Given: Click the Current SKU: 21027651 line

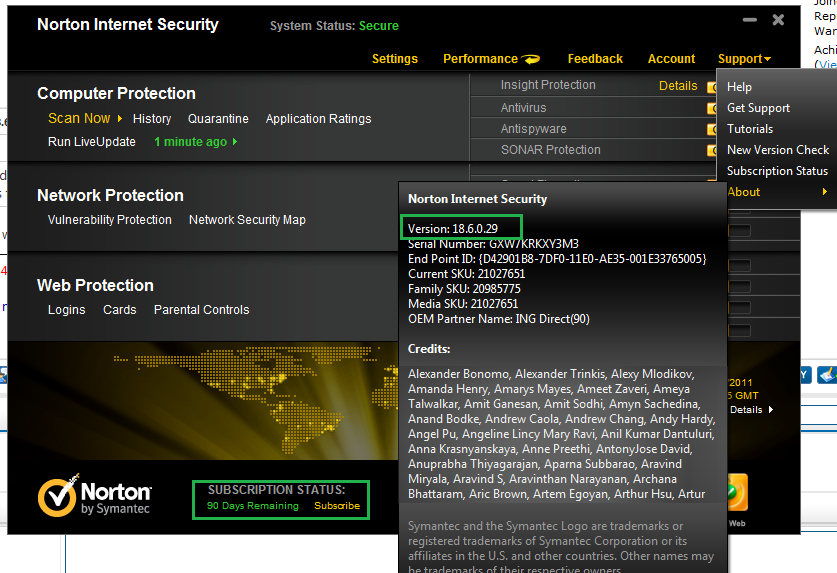Looking at the screenshot, I should [467, 274].
